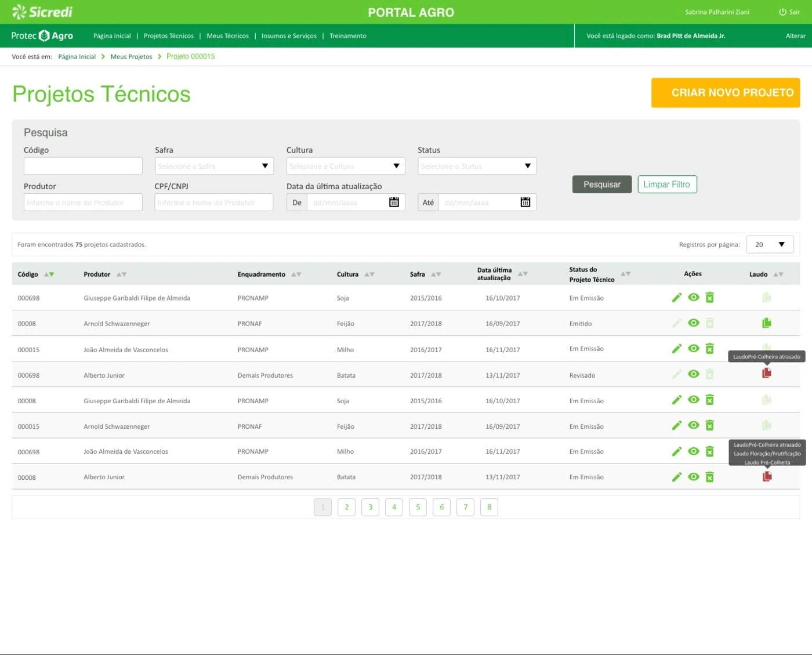Open Meus Projetos breadcrumb link
The width and height of the screenshot is (812, 655).
[131, 57]
